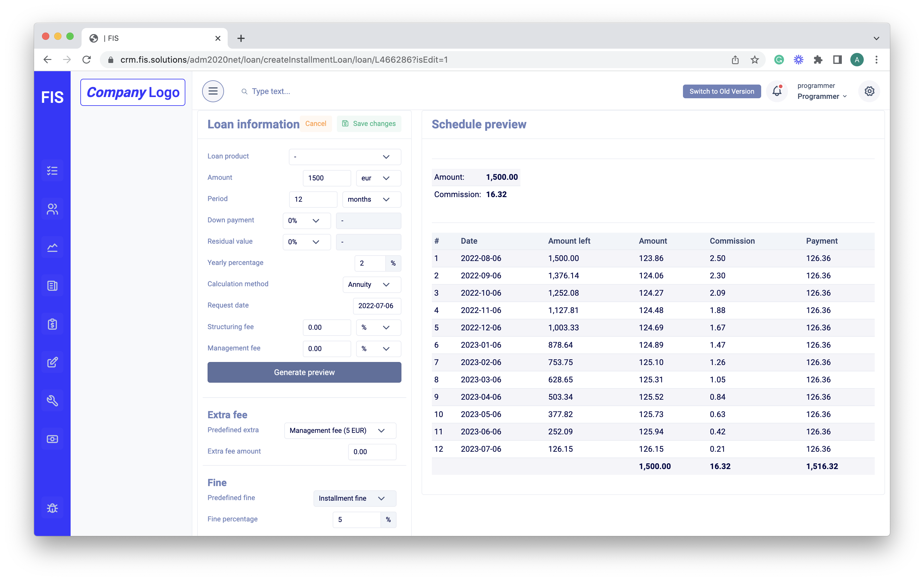Open the tasks checklist section in sidebar

52,170
